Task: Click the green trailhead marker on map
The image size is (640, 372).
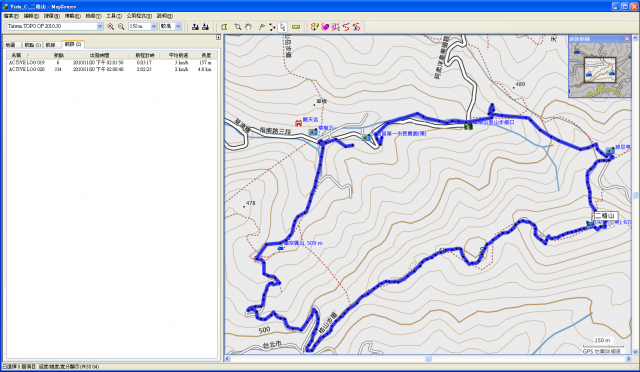Action: (x=469, y=127)
